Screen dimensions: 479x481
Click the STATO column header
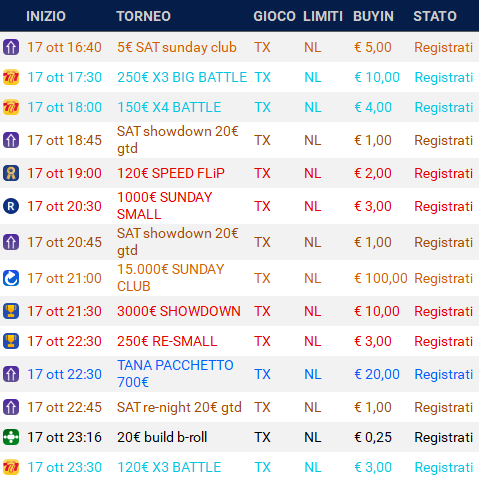[435, 16]
